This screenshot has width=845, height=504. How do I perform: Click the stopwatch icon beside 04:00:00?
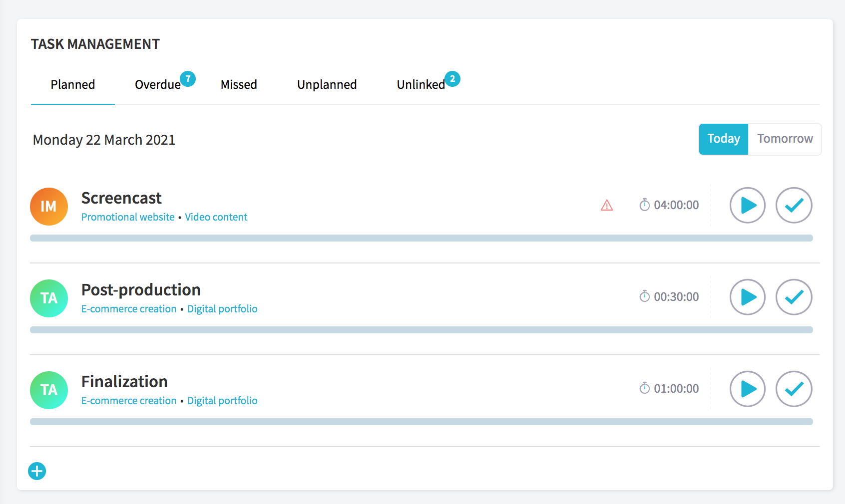tap(645, 205)
